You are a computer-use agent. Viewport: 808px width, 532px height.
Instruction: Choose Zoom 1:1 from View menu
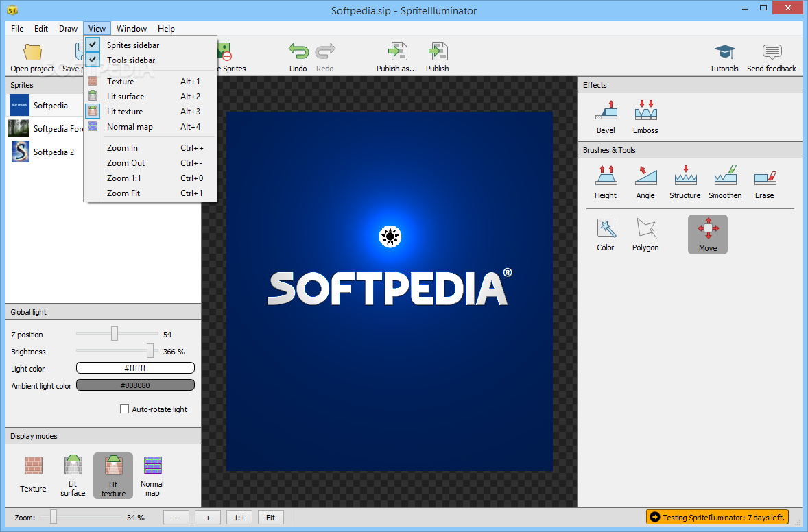(x=150, y=178)
